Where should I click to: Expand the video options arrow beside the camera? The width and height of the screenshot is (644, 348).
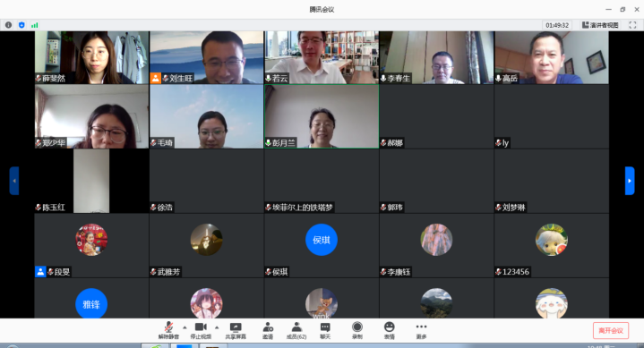click(x=217, y=327)
